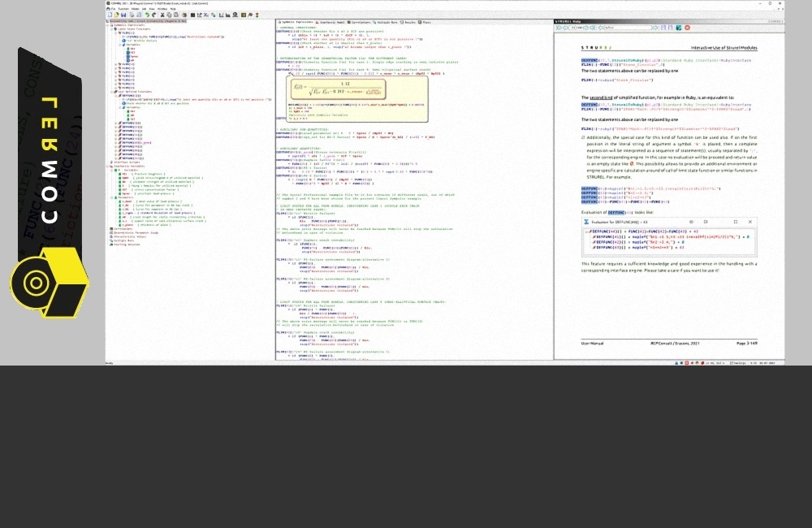Switch to the Stochastic Model tab
812x528 pixels.
coord(330,22)
